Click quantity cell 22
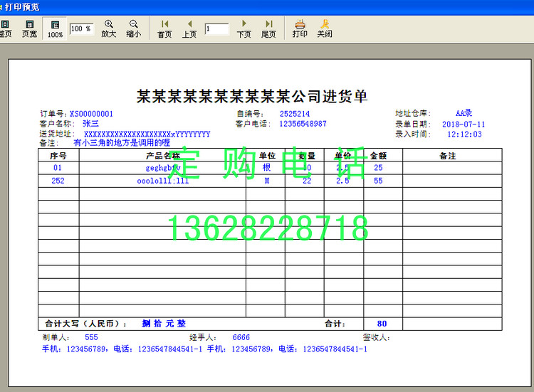Image resolution: width=534 pixels, height=392 pixels. point(307,181)
